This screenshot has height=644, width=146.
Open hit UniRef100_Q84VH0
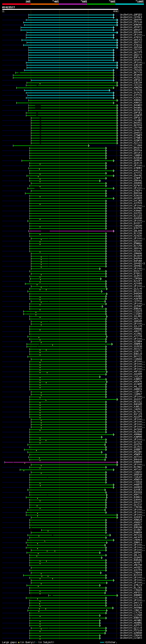131,20
